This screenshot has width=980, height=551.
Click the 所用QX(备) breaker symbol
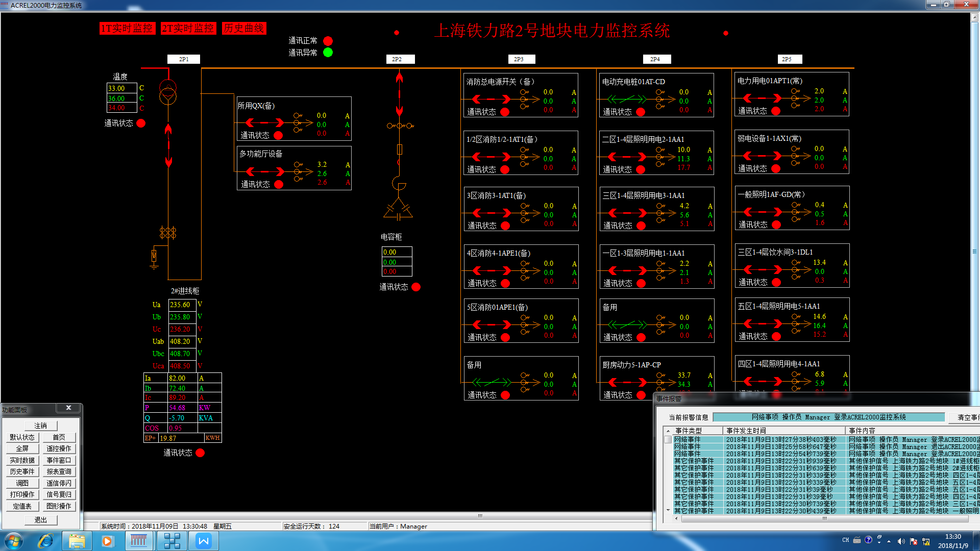pos(265,123)
